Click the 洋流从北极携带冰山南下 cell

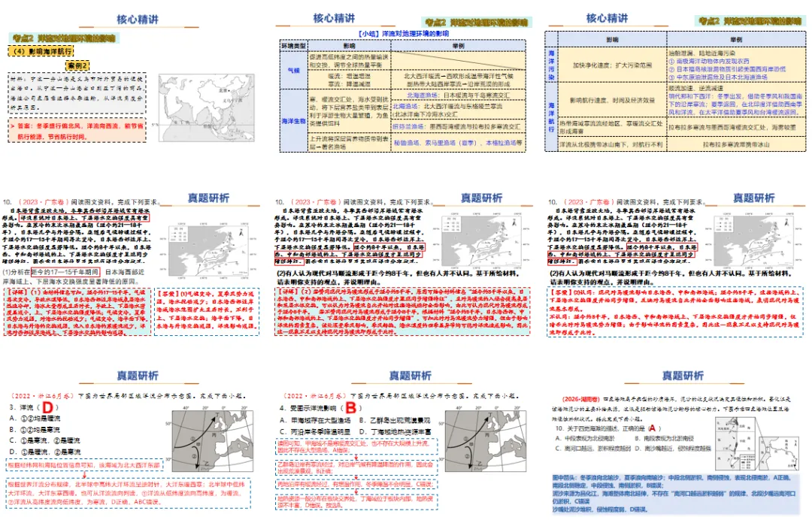click(612, 144)
